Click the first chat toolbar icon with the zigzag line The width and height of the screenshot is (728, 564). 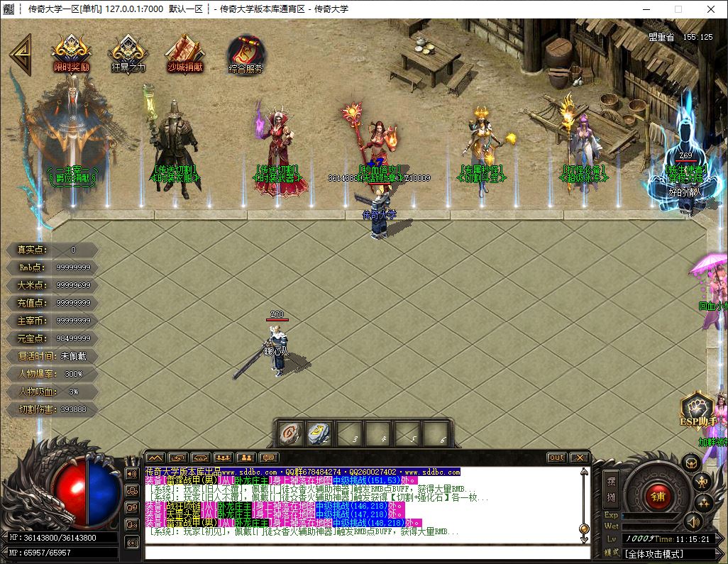point(155,458)
